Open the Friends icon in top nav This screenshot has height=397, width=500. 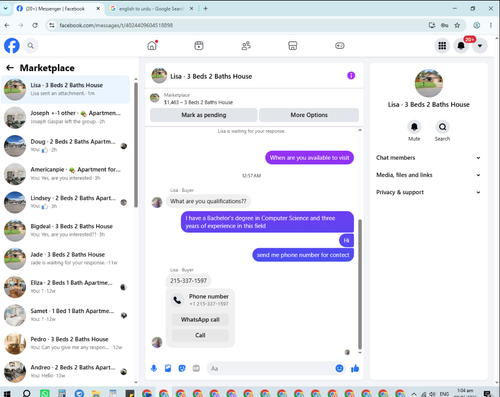[246, 45]
